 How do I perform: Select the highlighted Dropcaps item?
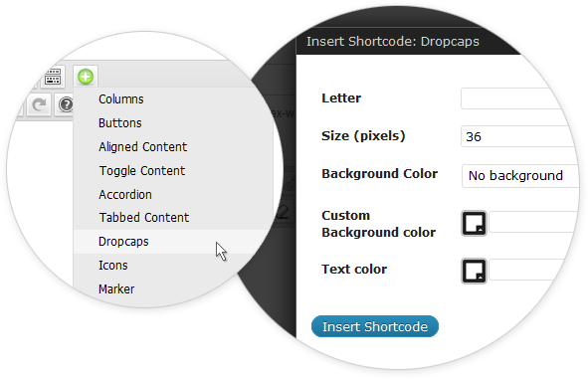[173, 242]
